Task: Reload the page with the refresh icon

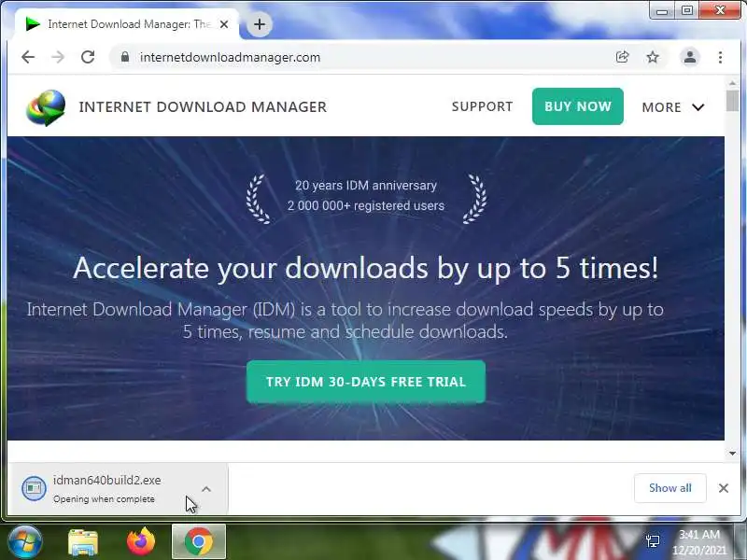Action: 88,57
